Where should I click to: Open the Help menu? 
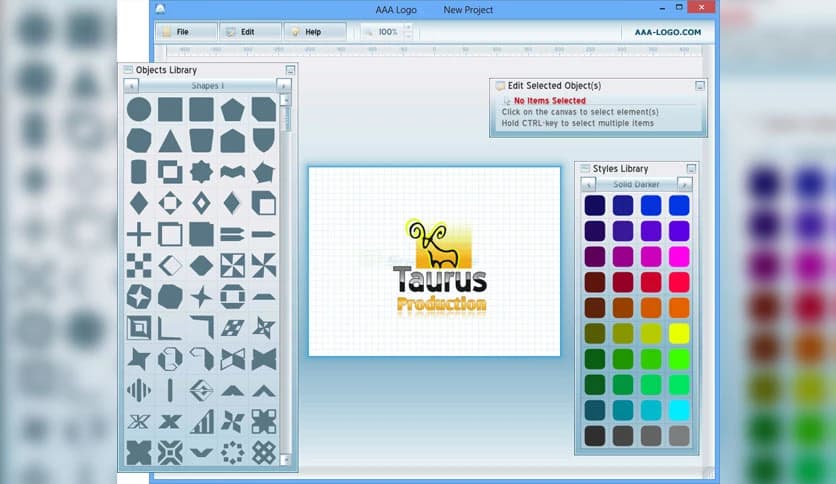tap(315, 32)
